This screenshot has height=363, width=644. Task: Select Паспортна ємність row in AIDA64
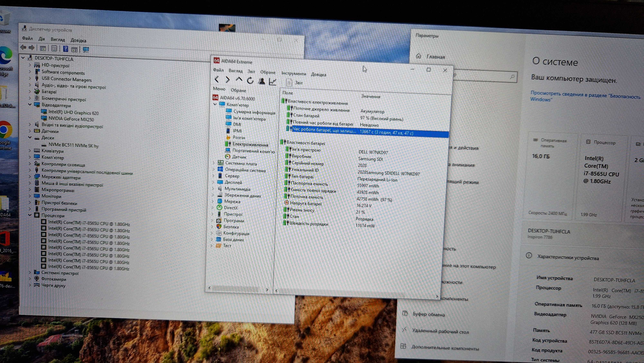point(309,183)
